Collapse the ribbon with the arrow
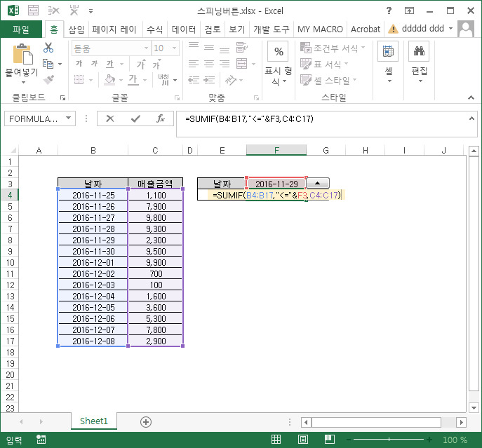Screen dimensions: 482x448 point(471,97)
